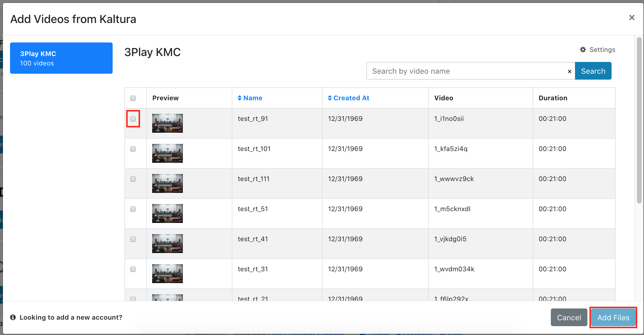644x335 pixels.
Task: Check the box for test_rt_51
Action: coord(133,209)
